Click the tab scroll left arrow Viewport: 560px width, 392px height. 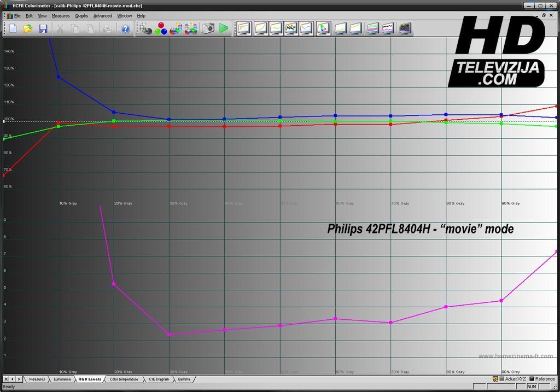tap(13, 379)
